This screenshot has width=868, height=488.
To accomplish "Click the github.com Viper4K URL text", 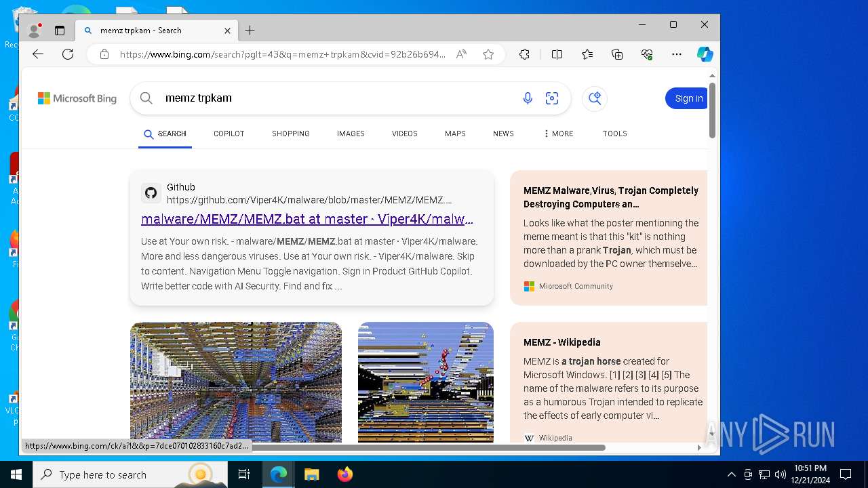I will pos(309,200).
